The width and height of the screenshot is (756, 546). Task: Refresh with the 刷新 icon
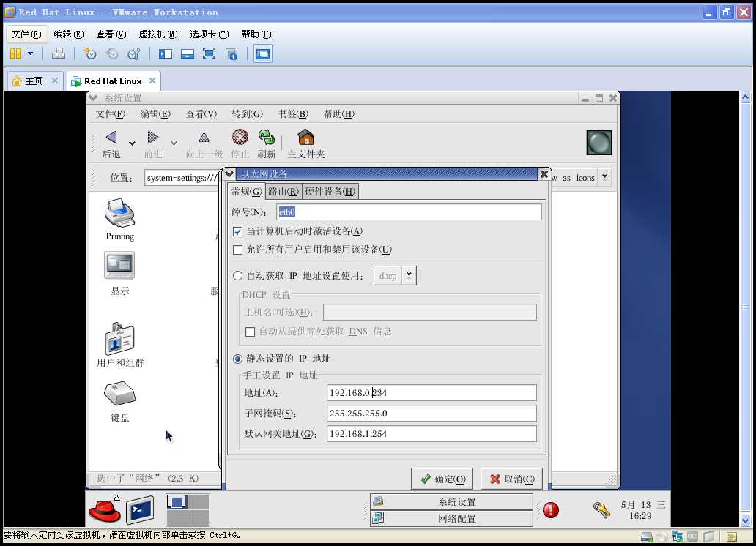[266, 138]
